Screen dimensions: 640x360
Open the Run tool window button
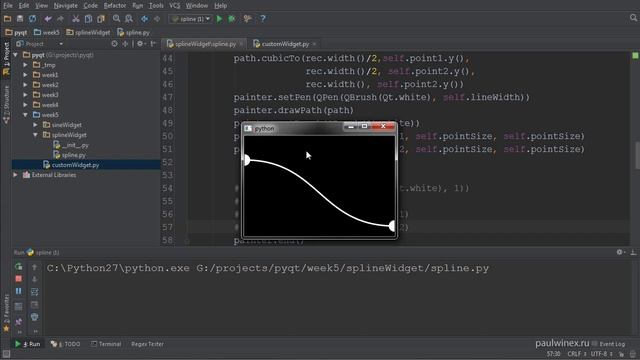point(28,344)
